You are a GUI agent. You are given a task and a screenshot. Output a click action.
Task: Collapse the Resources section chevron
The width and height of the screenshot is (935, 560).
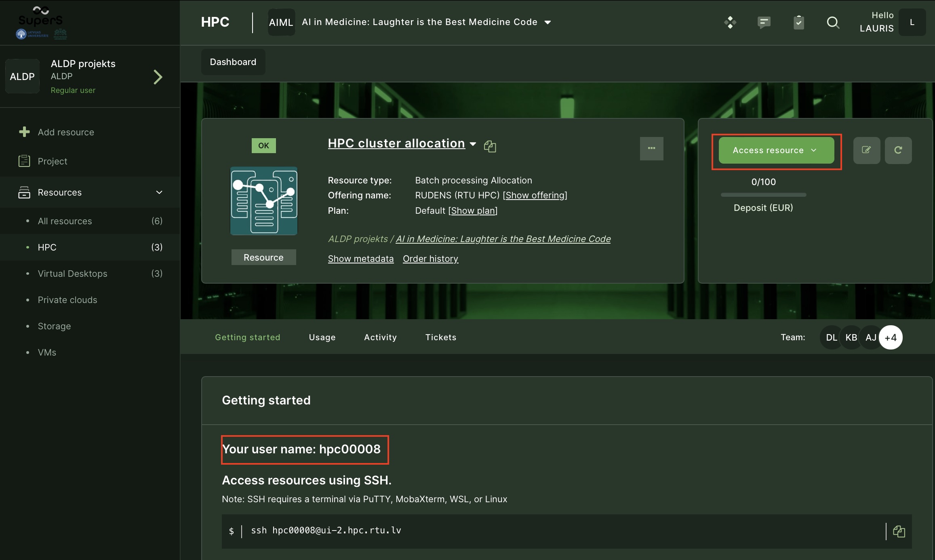(159, 192)
